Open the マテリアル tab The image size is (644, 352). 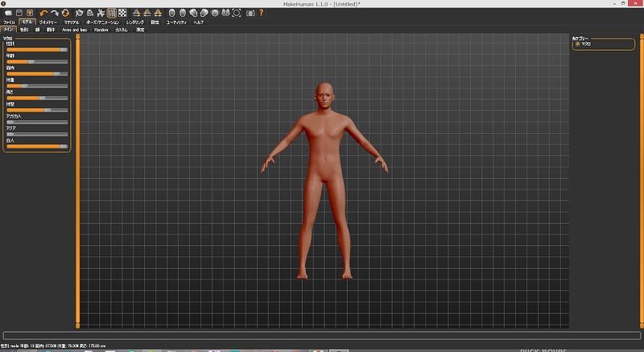click(72, 23)
